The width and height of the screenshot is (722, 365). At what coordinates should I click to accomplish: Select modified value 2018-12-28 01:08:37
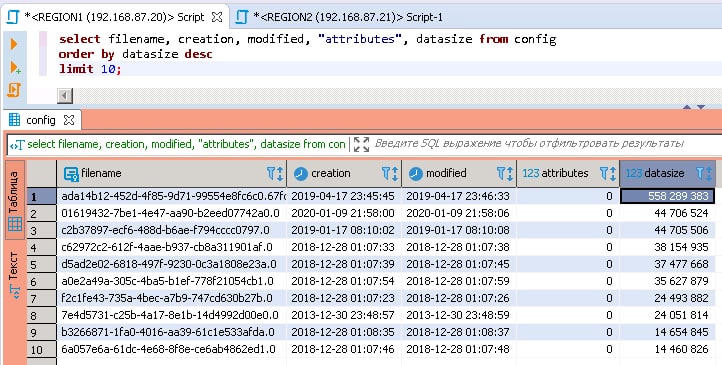(459, 332)
